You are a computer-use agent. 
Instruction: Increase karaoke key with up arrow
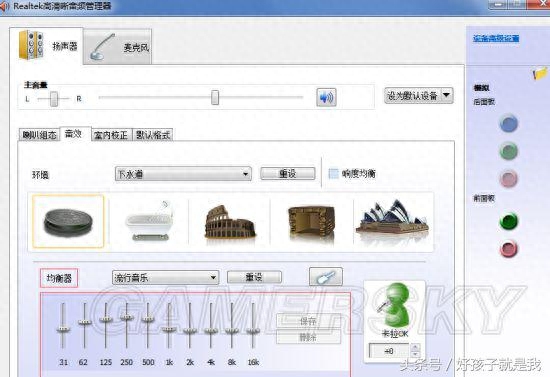415,348
